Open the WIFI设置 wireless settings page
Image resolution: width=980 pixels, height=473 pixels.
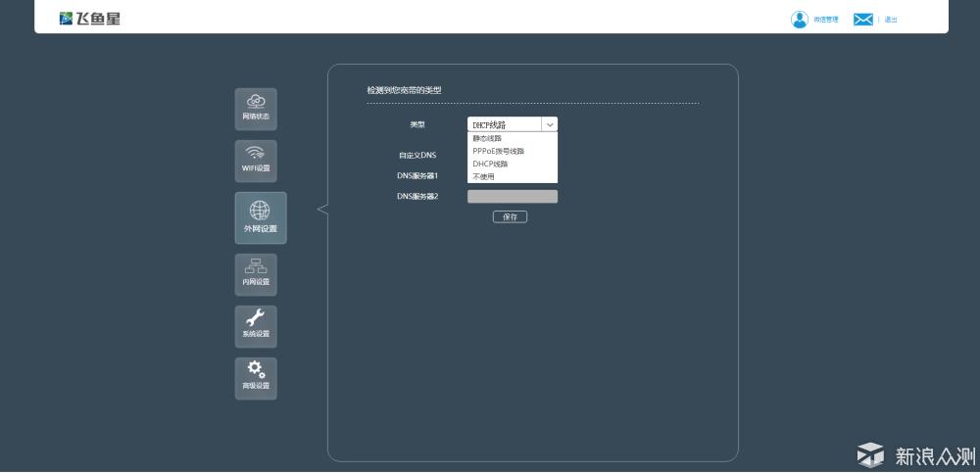[256, 161]
